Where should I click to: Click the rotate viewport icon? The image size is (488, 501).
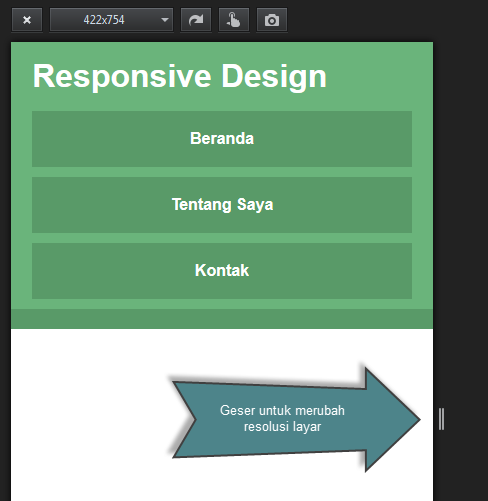click(196, 20)
